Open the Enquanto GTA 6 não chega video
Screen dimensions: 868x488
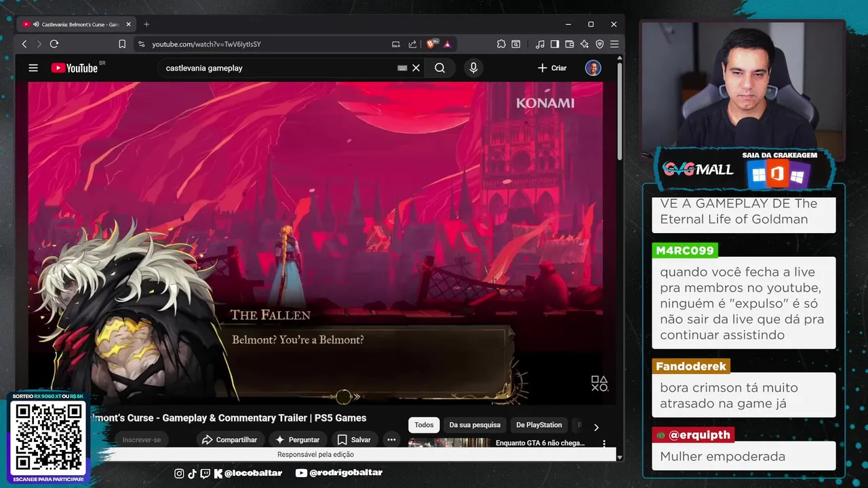(540, 443)
